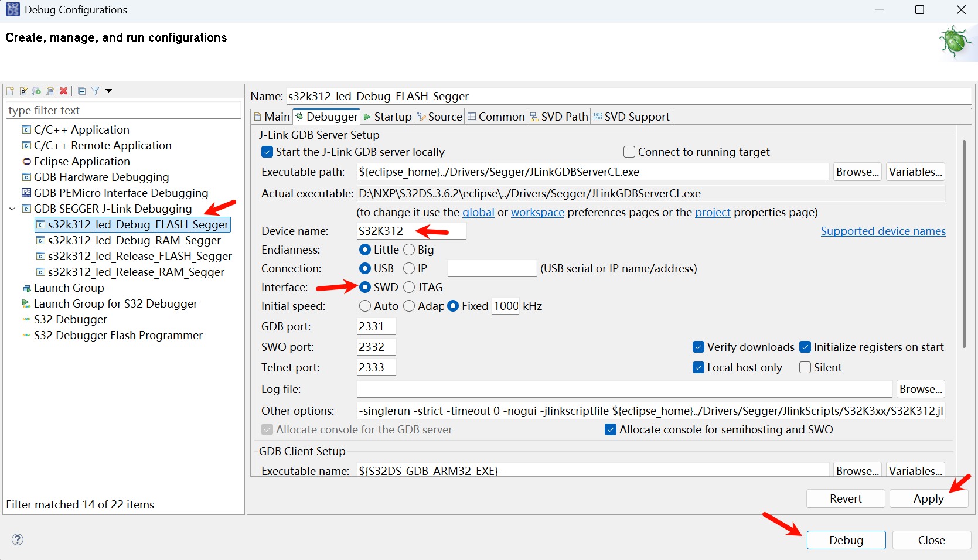Select Big endianness radio button
The height and width of the screenshot is (560, 978).
pyautogui.click(x=409, y=250)
